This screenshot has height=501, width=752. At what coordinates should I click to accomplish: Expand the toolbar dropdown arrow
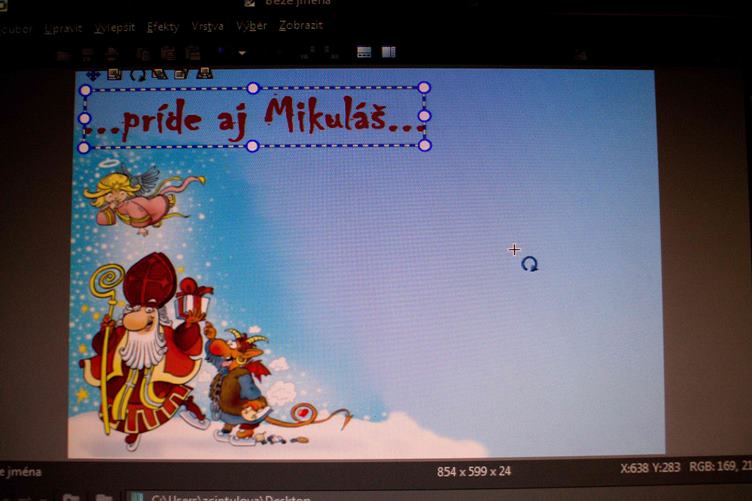click(242, 53)
